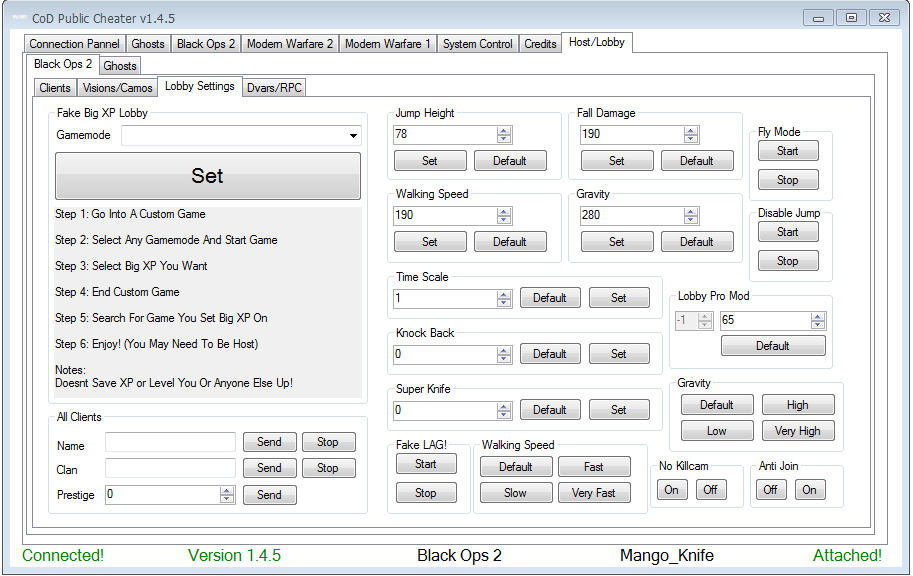Set the numeric Gravity value of 280
This screenshot has width=913, height=576.
[617, 242]
